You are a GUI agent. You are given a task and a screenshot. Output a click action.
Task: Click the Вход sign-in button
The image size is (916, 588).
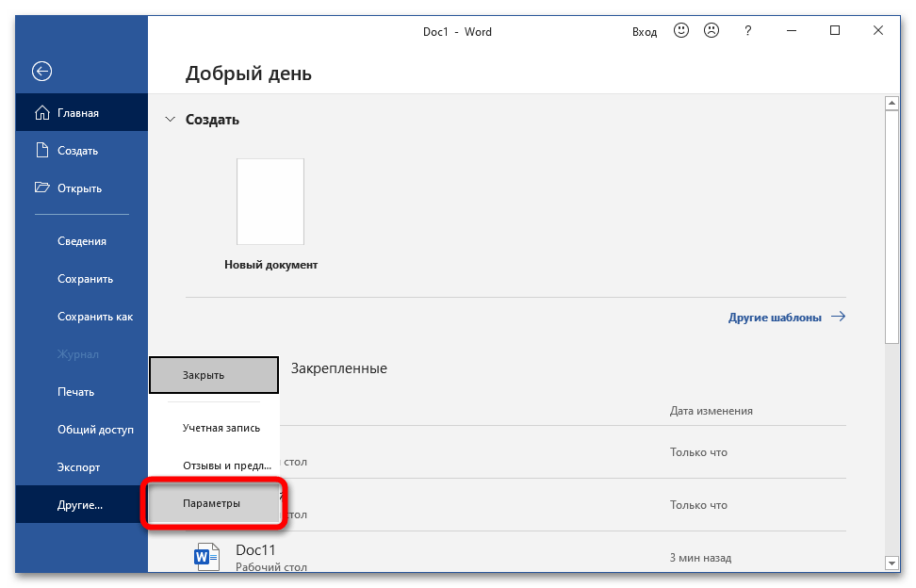pyautogui.click(x=645, y=32)
